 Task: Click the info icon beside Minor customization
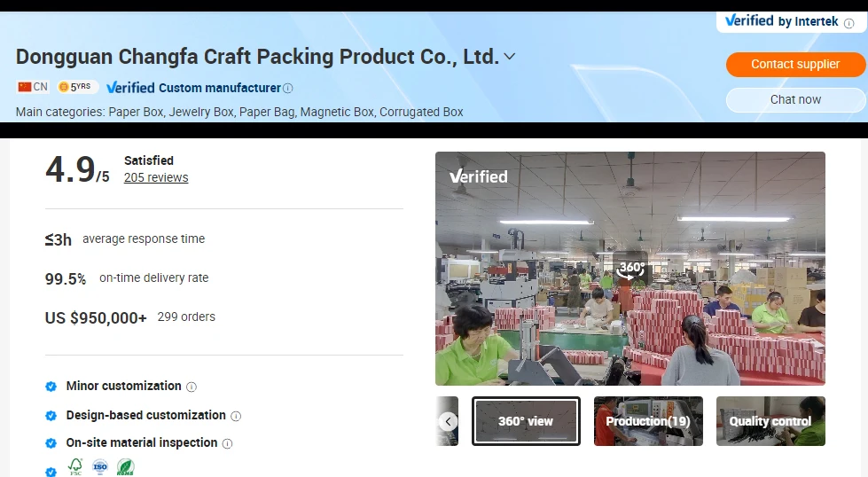point(192,387)
